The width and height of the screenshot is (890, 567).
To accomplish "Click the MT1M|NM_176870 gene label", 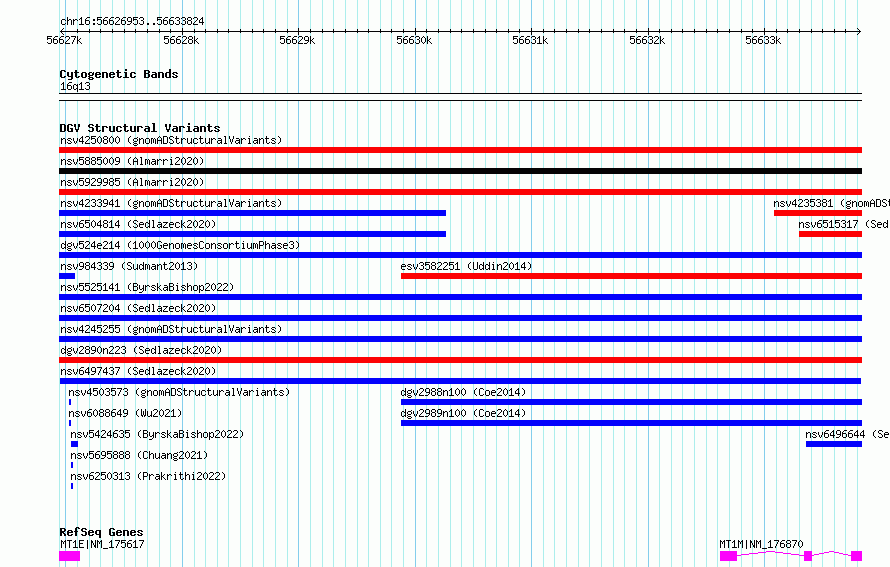I will click(761, 544).
